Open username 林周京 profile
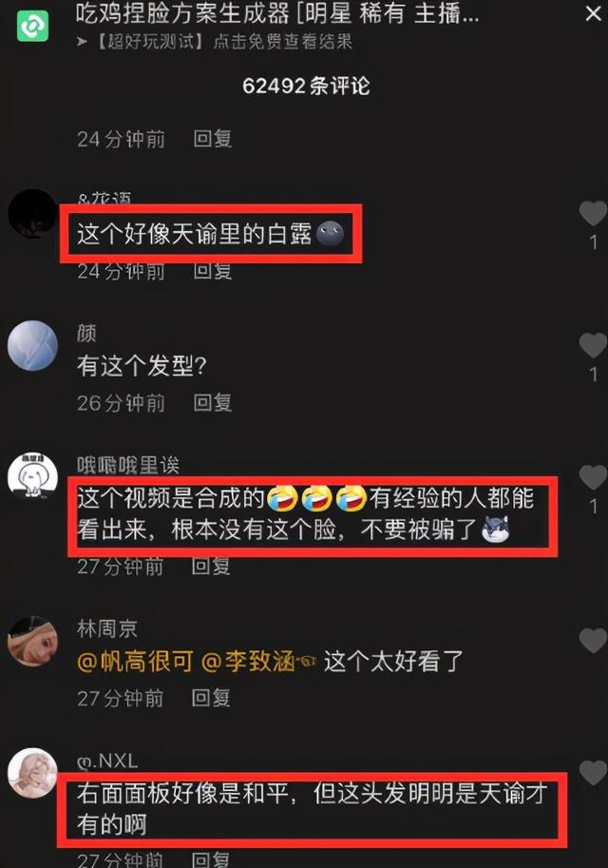This screenshot has height=868, width=608. (x=106, y=628)
